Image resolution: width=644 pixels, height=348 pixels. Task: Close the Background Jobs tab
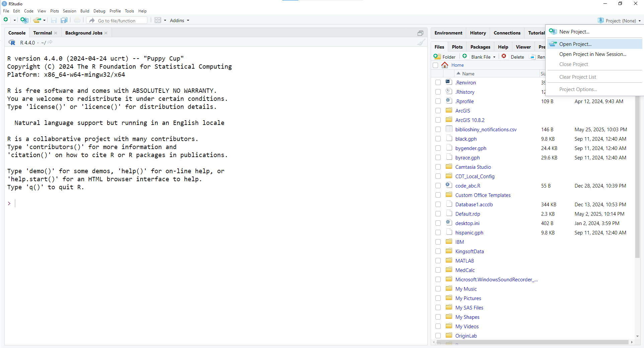pyautogui.click(x=106, y=33)
